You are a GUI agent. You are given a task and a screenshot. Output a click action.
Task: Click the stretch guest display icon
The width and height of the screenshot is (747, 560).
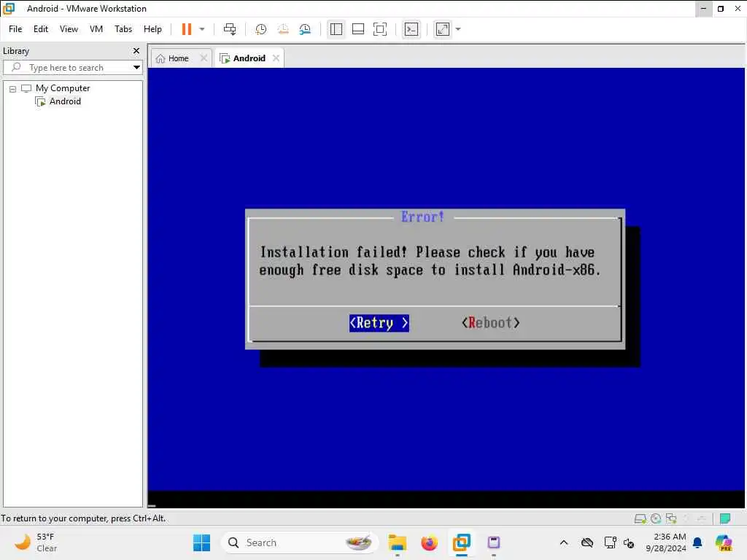coord(443,29)
